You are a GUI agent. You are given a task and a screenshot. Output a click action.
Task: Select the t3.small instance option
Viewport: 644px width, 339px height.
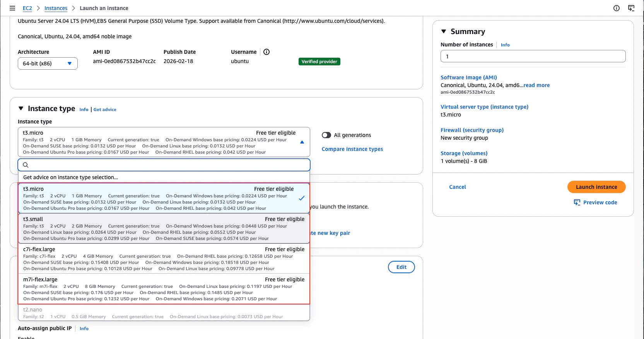coord(164,228)
